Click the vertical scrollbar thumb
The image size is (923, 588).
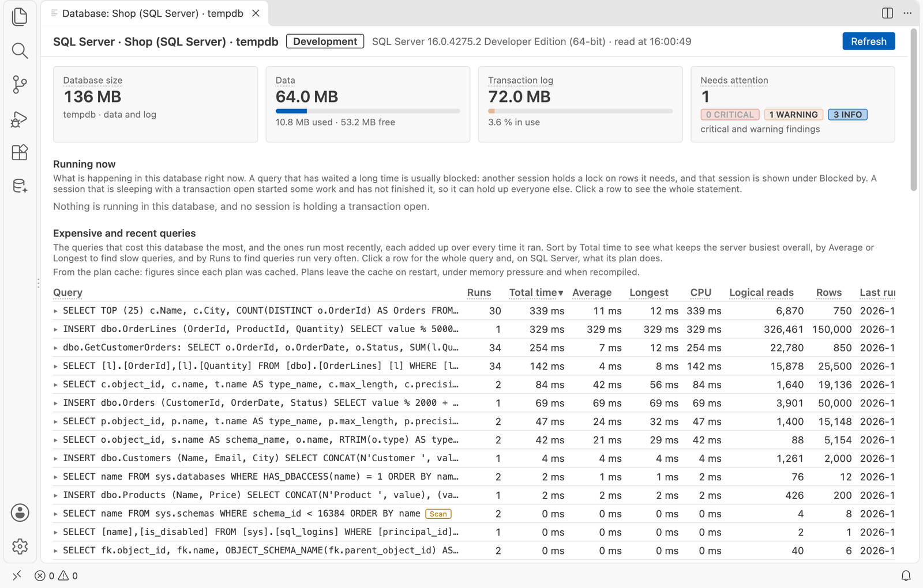pos(913,110)
